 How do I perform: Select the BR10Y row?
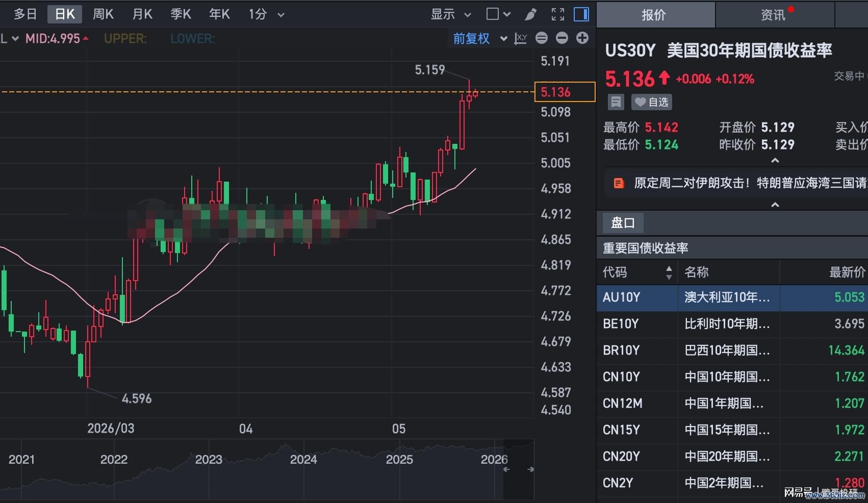[x=732, y=350]
